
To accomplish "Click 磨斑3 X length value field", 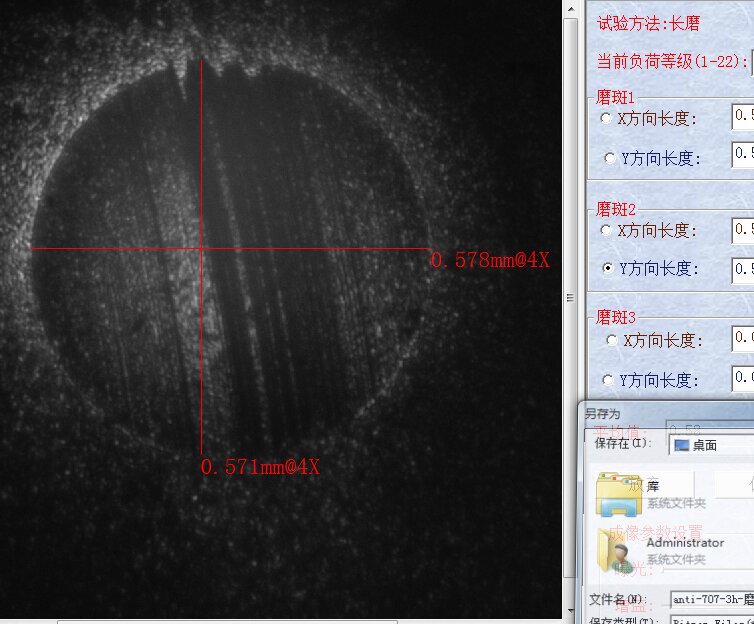I will [x=742, y=338].
